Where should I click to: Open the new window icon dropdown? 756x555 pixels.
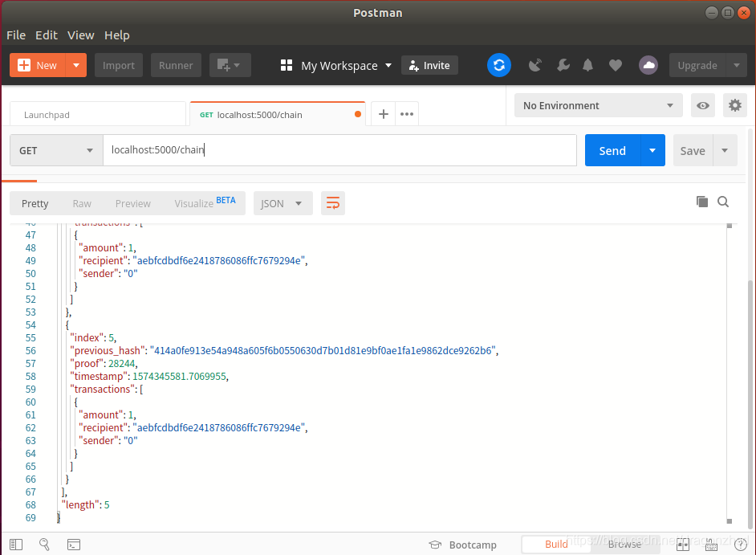[230, 65]
